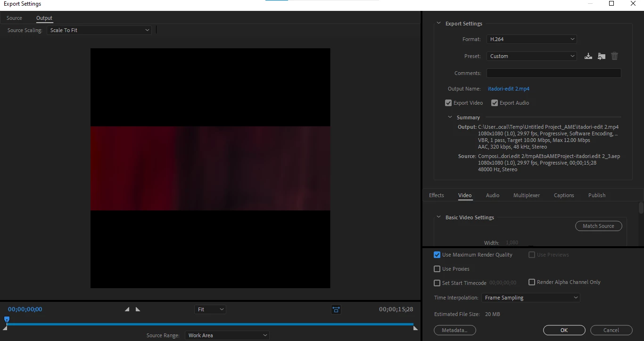Click the Metadata... button
The image size is (644, 341).
tap(455, 330)
